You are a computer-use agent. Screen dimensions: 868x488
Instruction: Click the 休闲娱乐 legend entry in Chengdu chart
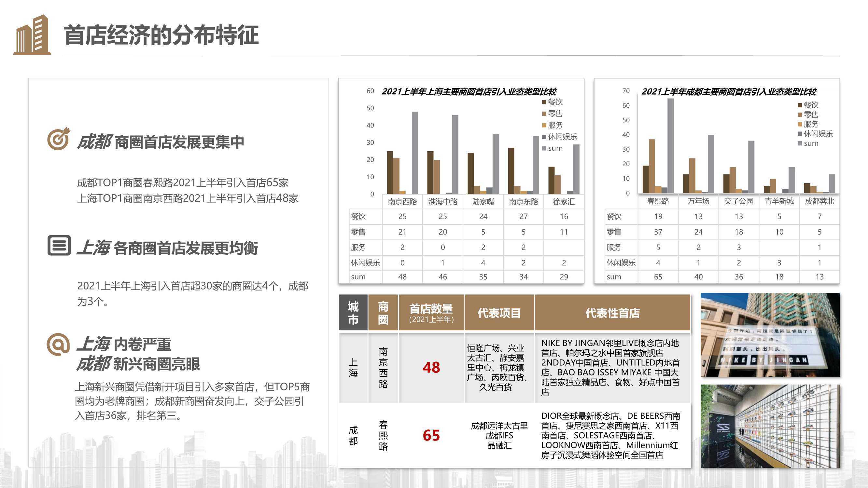[x=816, y=134]
